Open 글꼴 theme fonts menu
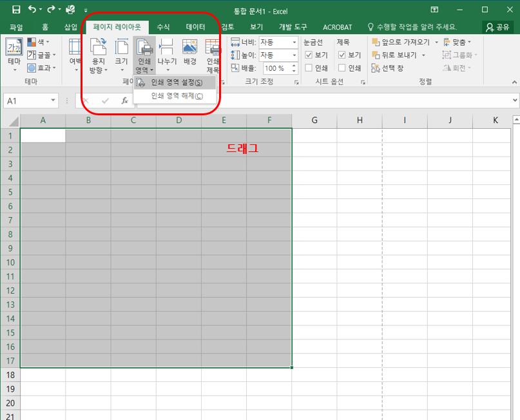The height and width of the screenshot is (420, 520). click(41, 55)
